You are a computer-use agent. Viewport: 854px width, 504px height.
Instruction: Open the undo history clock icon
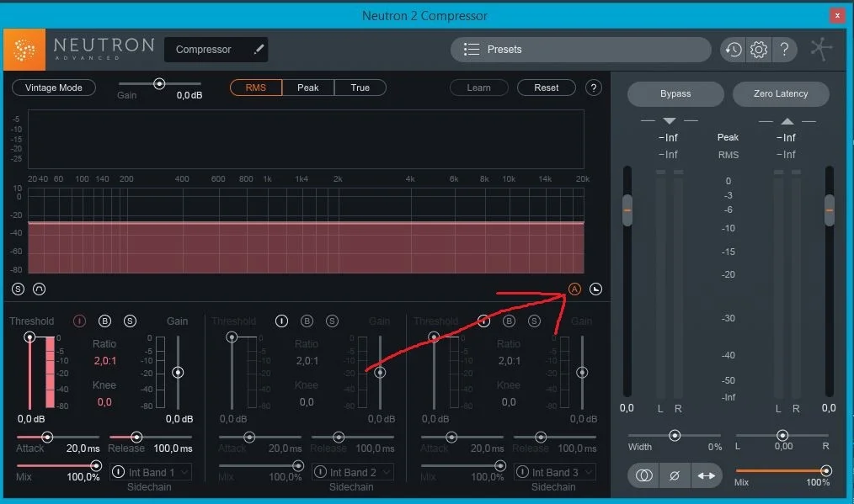733,50
